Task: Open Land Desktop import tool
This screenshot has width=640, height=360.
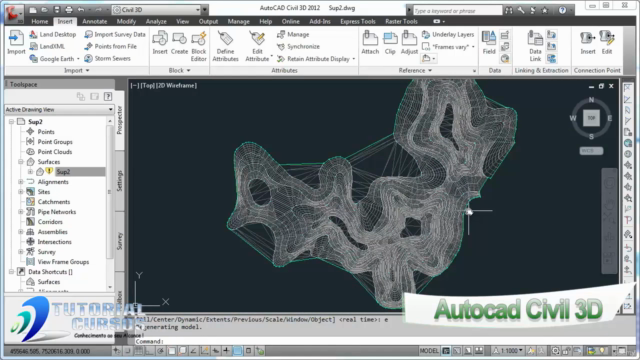Action: coord(53,34)
